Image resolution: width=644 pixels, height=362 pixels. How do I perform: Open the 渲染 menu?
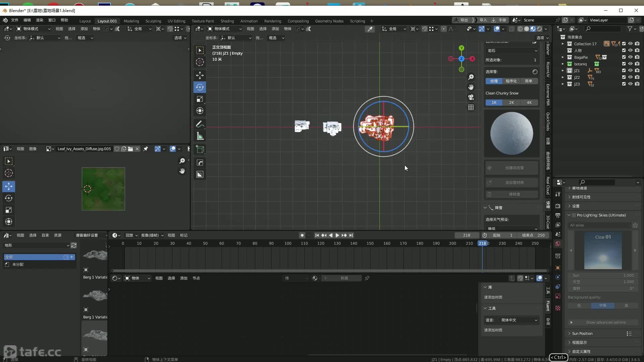click(x=40, y=20)
